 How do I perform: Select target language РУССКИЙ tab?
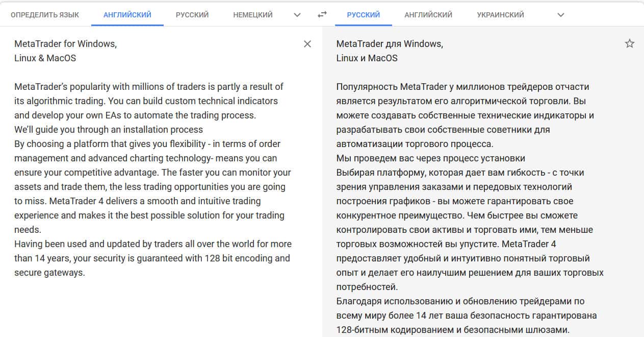[x=364, y=15]
